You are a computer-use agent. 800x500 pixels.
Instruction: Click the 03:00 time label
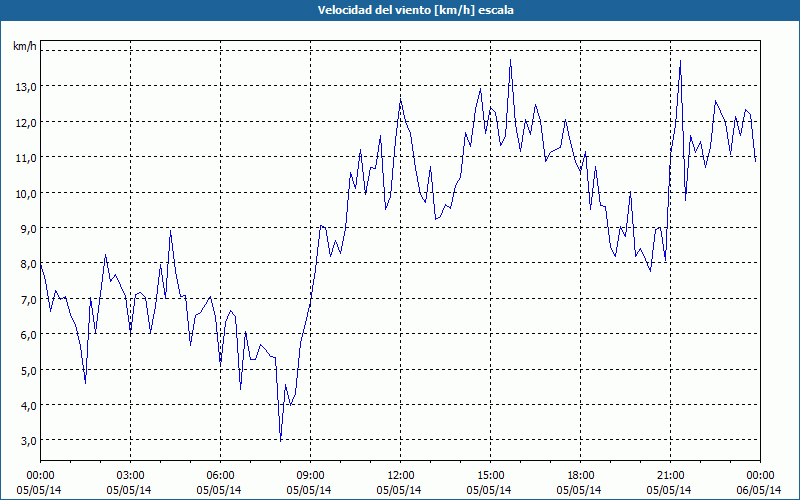(130, 476)
